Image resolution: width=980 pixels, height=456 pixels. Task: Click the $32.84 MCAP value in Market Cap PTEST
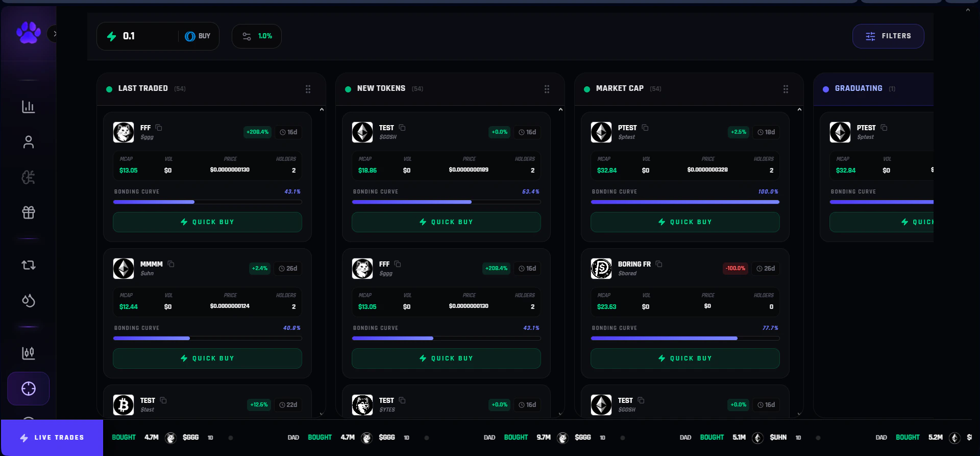(x=607, y=171)
